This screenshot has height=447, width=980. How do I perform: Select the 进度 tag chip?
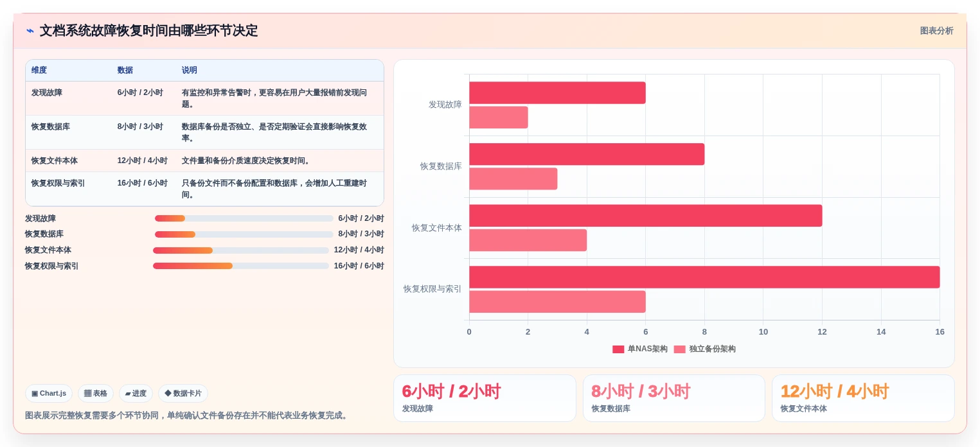[136, 393]
